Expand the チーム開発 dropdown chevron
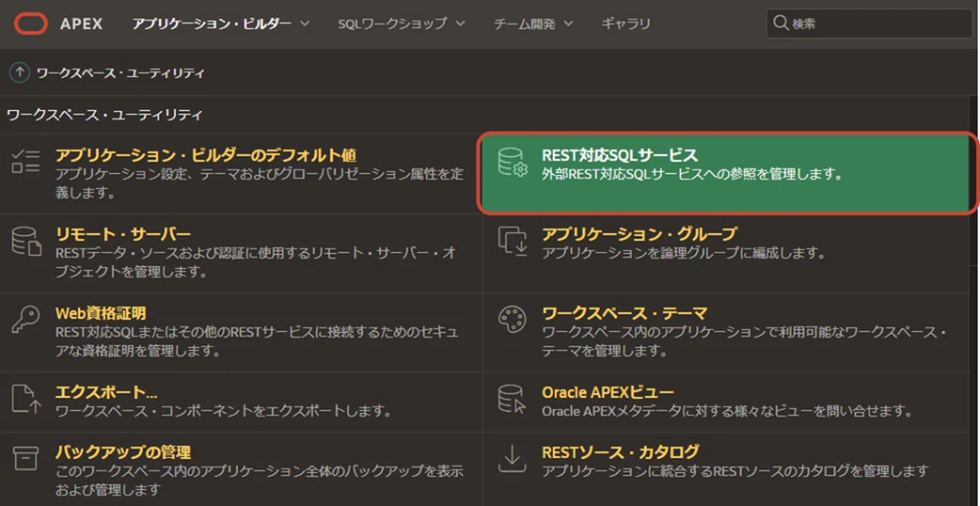Viewport: 980px width, 506px height. [569, 24]
